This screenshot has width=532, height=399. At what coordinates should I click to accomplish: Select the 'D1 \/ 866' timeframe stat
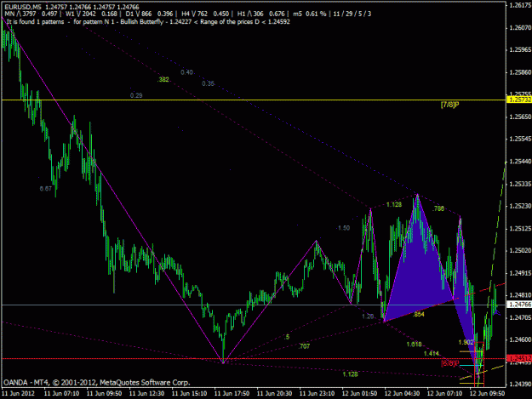139,14
